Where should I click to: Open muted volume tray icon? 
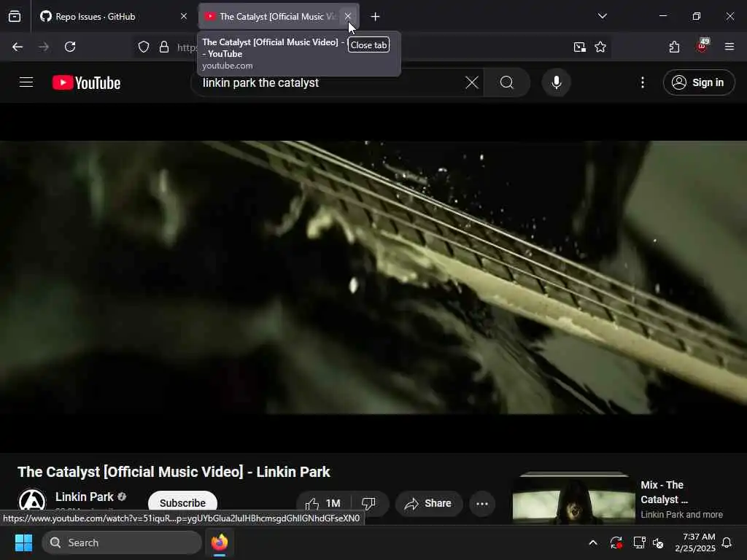pos(659,542)
